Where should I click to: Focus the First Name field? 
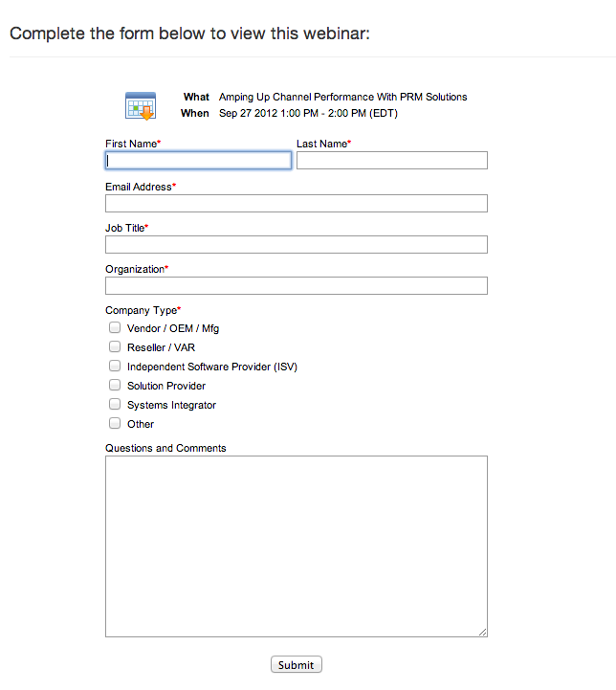tap(198, 160)
